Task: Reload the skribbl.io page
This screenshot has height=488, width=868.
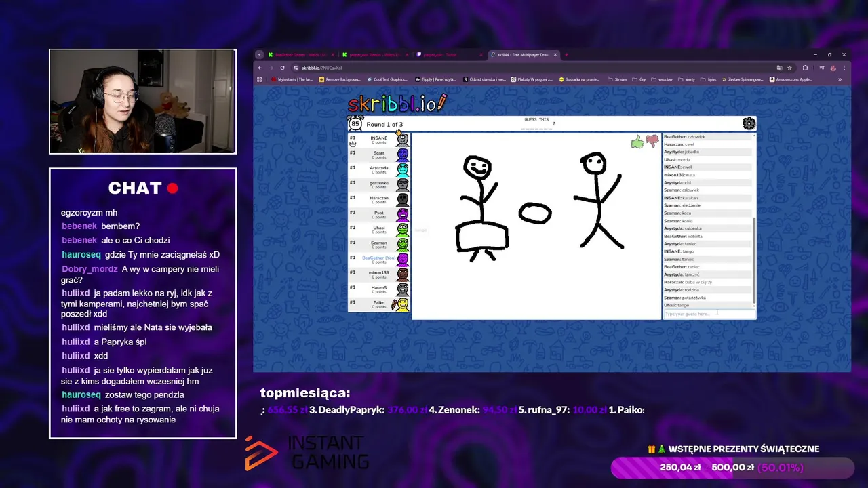Action: tap(283, 68)
